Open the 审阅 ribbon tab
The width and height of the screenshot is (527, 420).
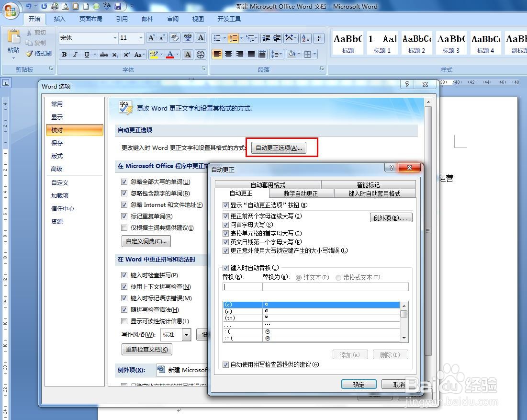[x=173, y=19]
